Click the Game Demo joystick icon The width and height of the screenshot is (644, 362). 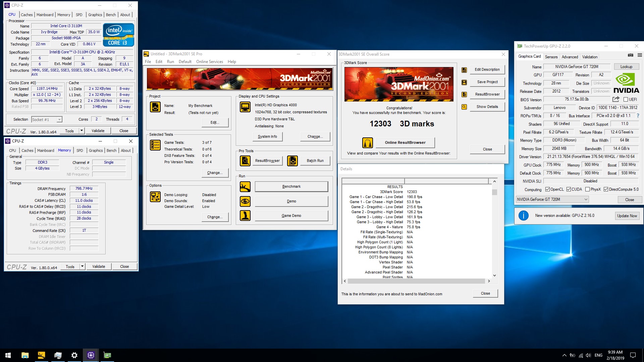click(x=245, y=216)
